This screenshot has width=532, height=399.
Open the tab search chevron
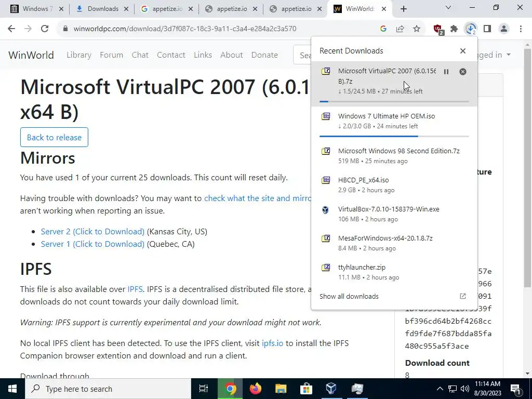tap(448, 7)
